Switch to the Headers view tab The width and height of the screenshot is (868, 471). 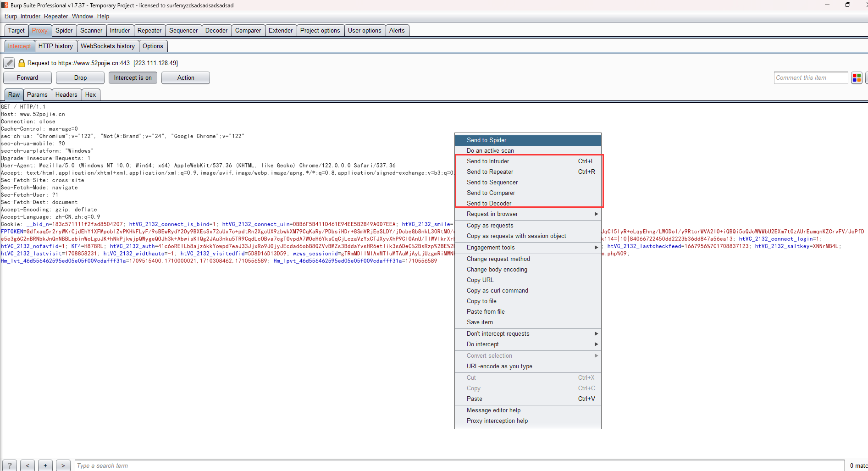coord(66,95)
